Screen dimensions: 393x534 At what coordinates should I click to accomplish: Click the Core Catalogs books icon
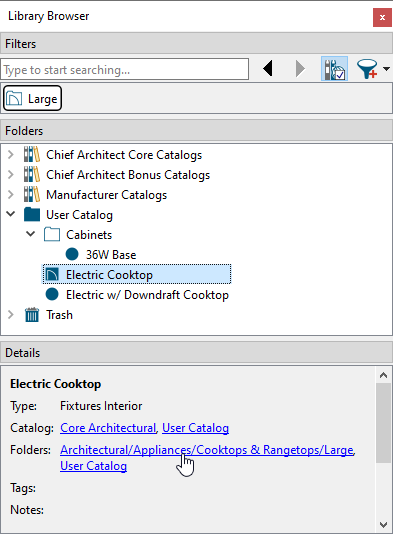pyautogui.click(x=32, y=154)
